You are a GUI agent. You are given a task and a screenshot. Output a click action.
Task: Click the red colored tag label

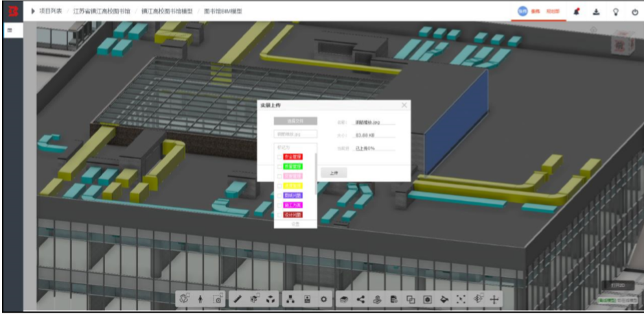(x=293, y=156)
